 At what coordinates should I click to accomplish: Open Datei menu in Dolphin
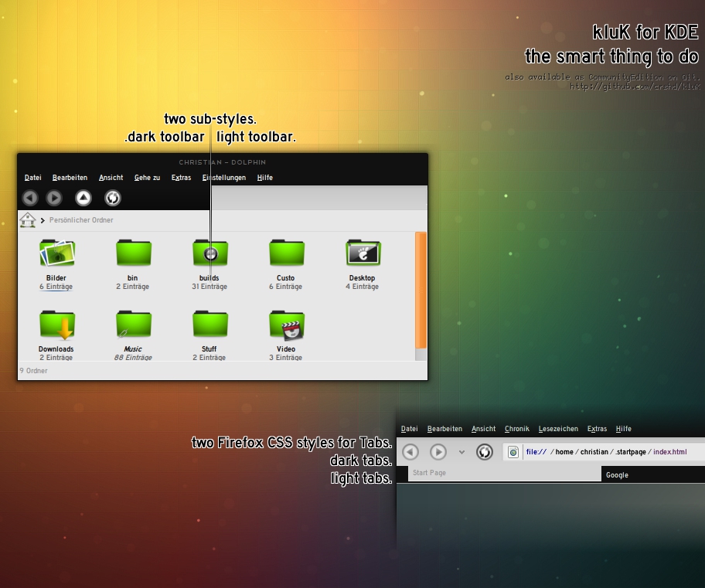pyautogui.click(x=32, y=178)
